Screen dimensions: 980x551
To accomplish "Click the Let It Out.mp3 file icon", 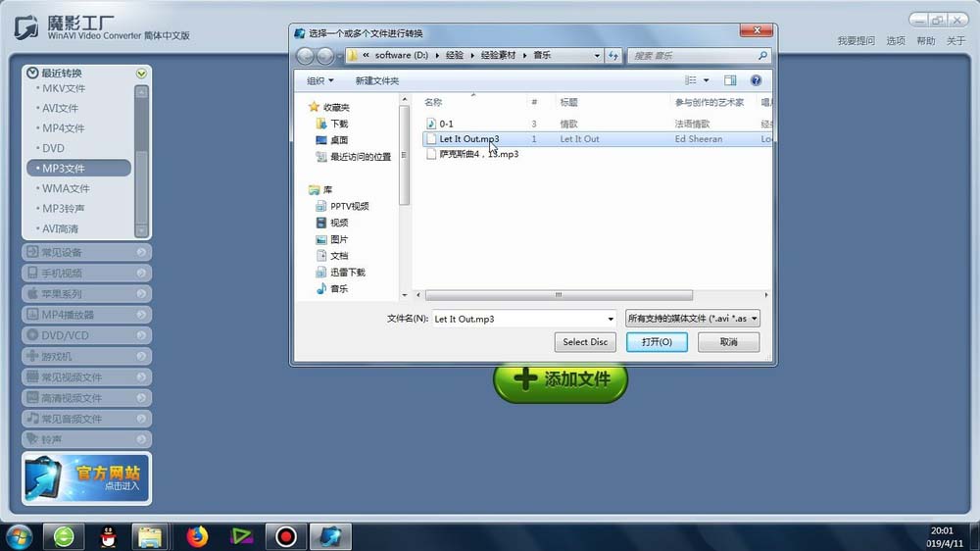I will [430, 139].
